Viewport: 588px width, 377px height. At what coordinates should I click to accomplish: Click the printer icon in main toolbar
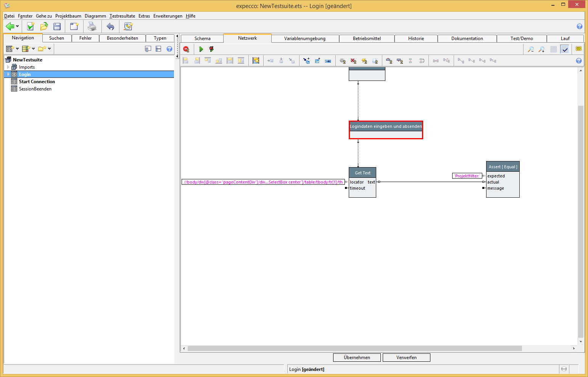(x=92, y=26)
